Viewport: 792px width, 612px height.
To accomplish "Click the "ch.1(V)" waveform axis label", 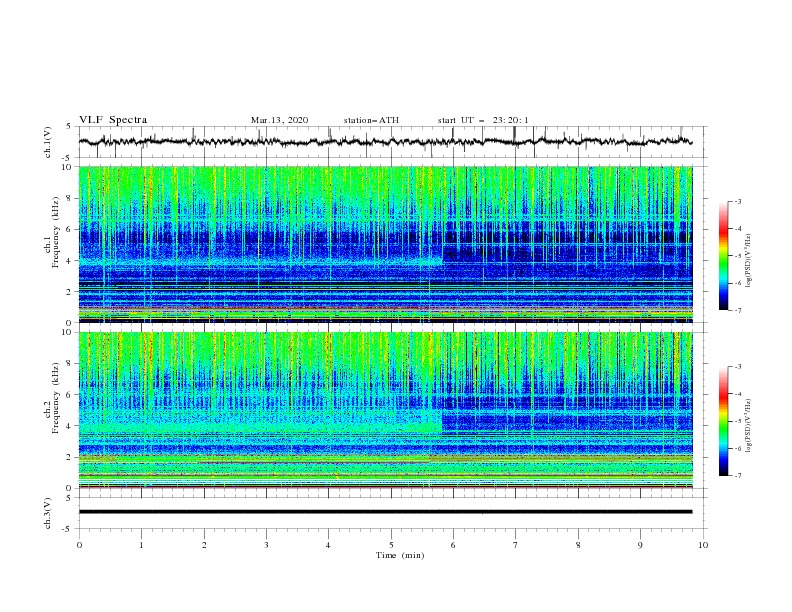I will click(48, 142).
